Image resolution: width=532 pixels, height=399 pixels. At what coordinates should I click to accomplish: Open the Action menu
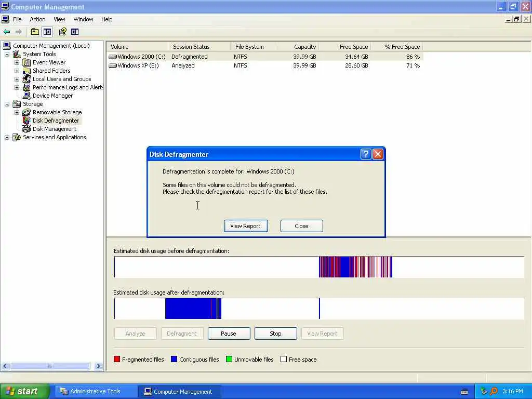coord(37,19)
